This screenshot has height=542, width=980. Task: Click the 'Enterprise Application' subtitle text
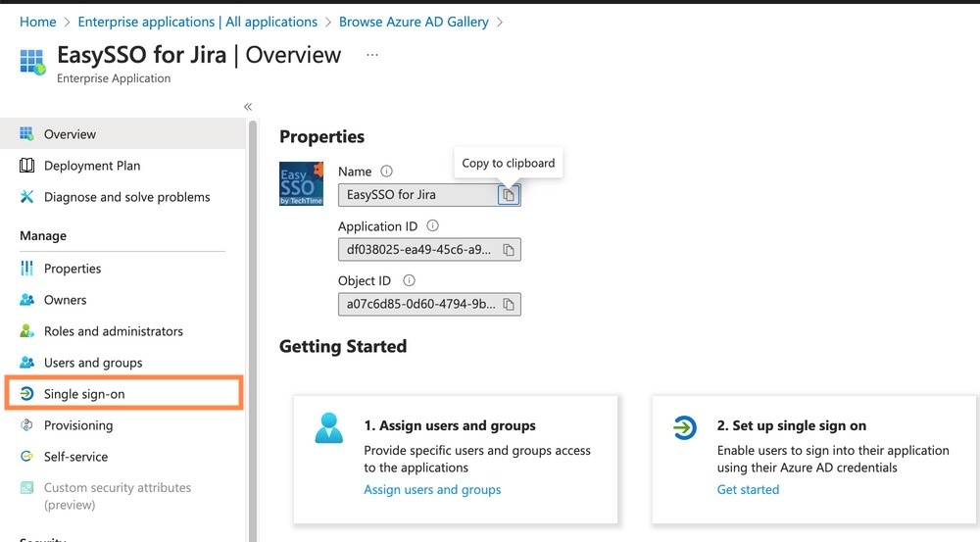pyautogui.click(x=114, y=78)
